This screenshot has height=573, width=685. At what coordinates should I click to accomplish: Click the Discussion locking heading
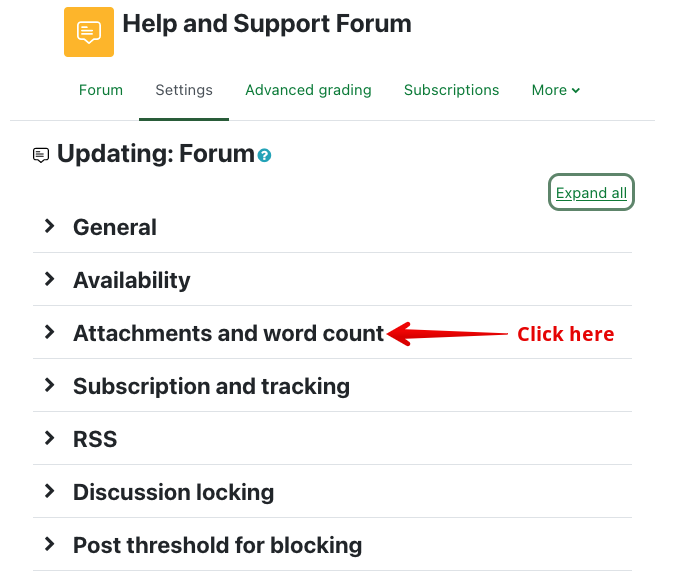pos(173,492)
